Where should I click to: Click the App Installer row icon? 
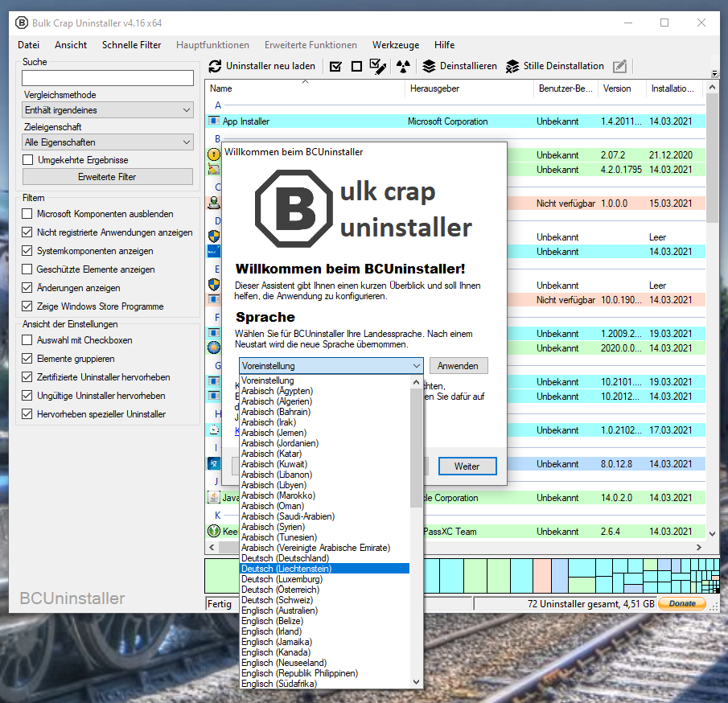[213, 121]
